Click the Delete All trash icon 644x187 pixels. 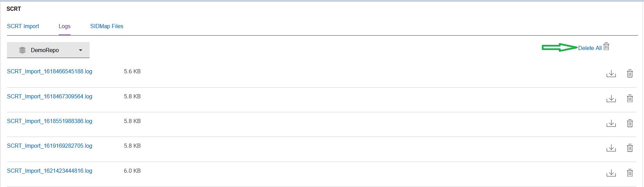[606, 47]
